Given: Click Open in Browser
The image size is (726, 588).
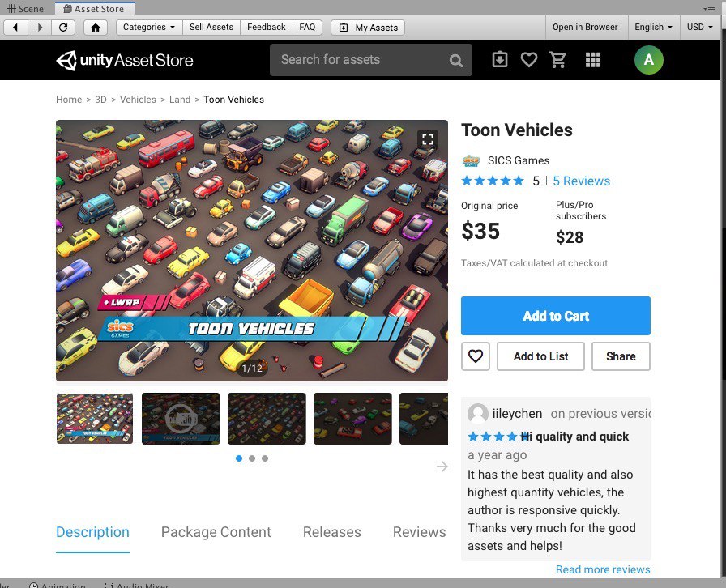Looking at the screenshot, I should [585, 27].
